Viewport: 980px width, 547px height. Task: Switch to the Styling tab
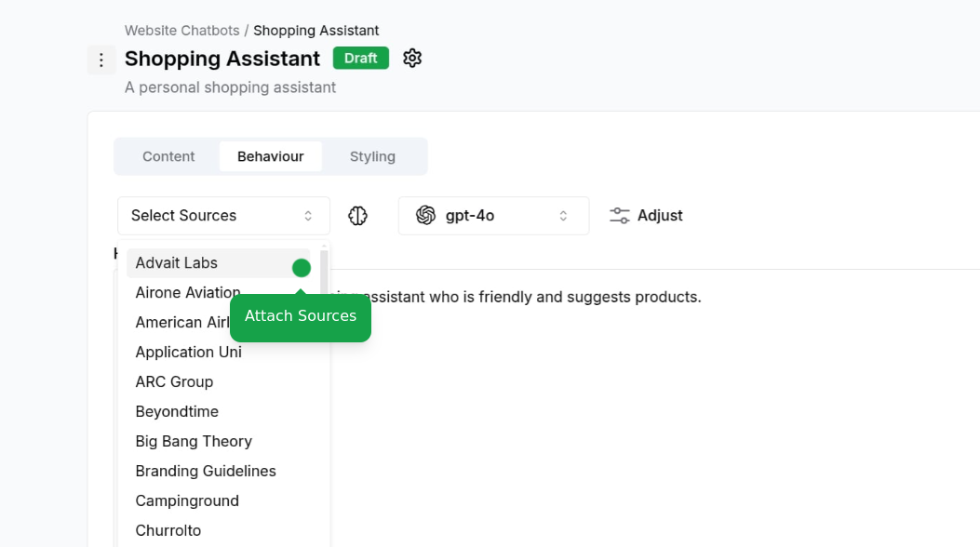(372, 156)
